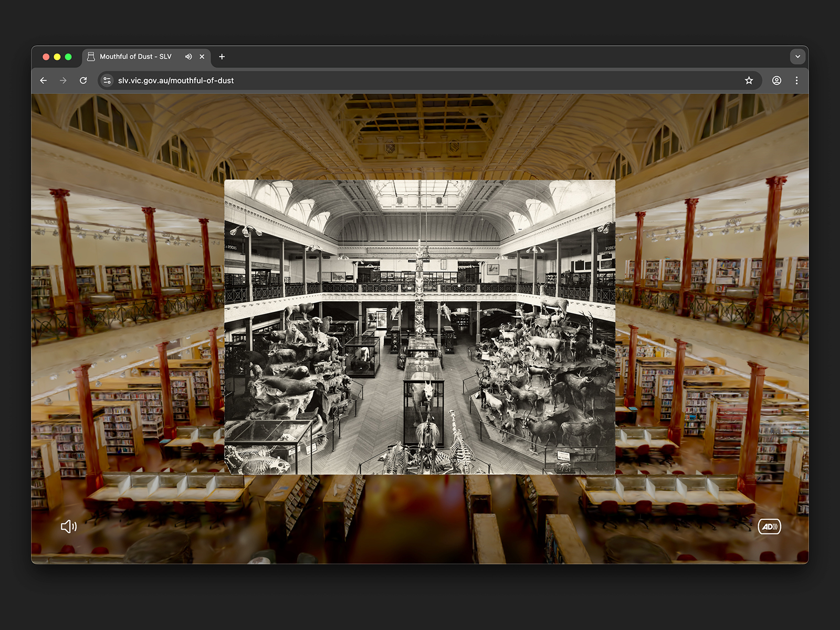Screen dimensions: 840x630
Task: Maximize the browser window with green button
Action: 68,57
